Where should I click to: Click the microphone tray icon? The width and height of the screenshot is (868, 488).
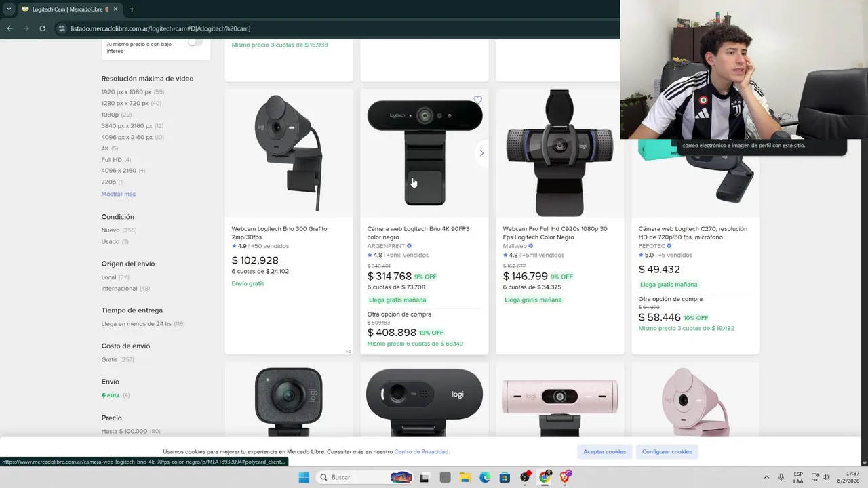coord(781,477)
